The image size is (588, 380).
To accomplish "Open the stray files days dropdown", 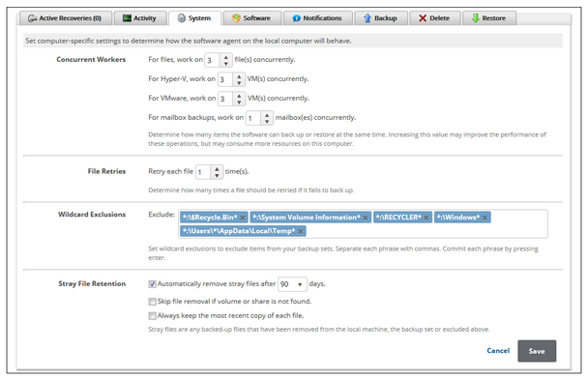I will coord(292,284).
